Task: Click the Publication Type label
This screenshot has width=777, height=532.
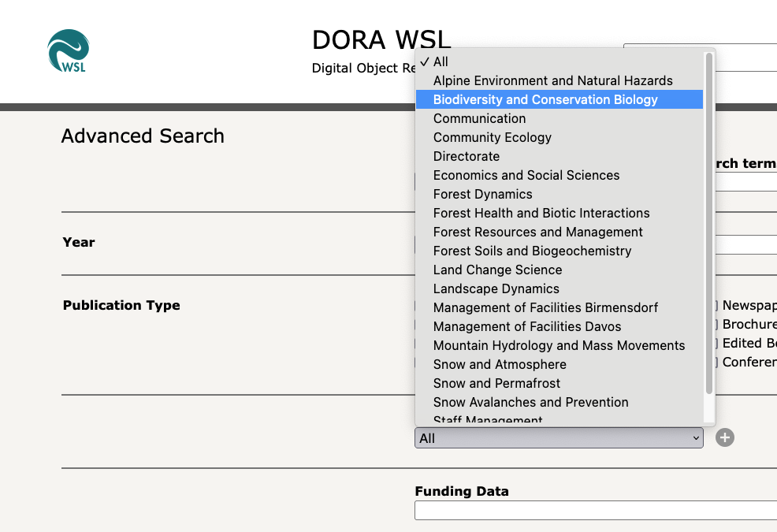Action: click(121, 305)
